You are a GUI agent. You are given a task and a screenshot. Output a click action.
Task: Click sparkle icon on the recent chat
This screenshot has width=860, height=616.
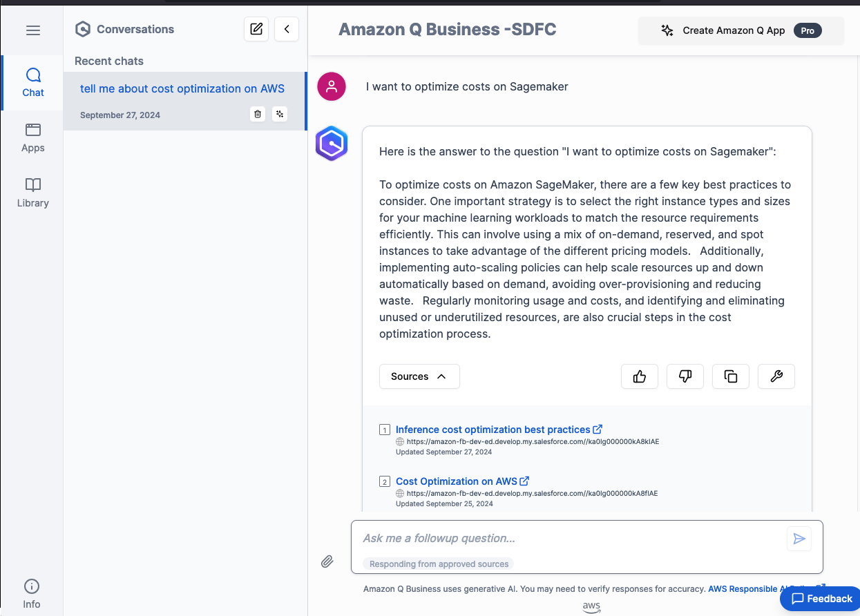(x=280, y=114)
